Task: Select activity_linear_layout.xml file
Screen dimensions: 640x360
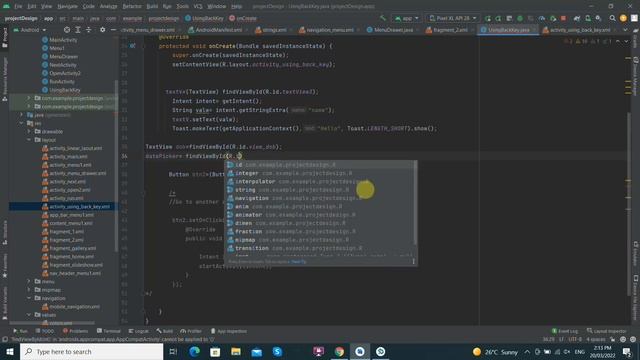Action: [x=72, y=148]
